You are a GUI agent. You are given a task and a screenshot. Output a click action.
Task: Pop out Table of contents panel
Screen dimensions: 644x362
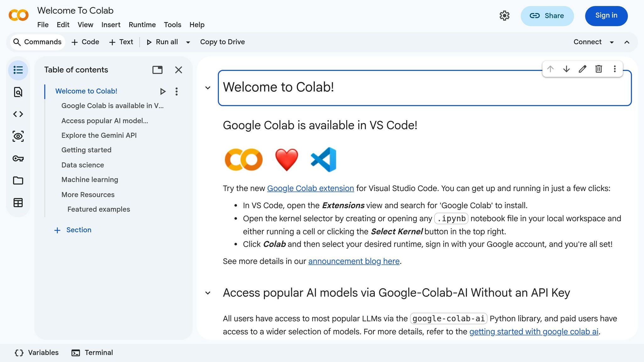[x=157, y=70]
